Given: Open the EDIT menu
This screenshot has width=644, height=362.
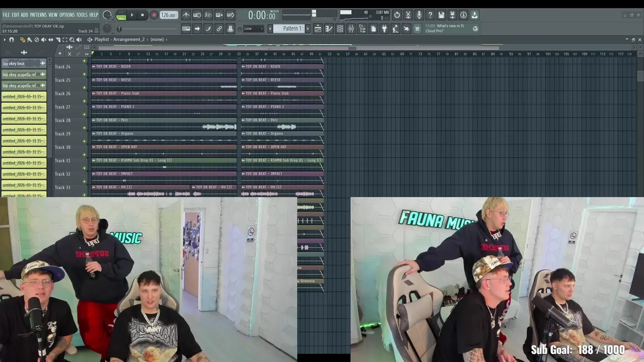Looking at the screenshot, I should (x=16, y=15).
